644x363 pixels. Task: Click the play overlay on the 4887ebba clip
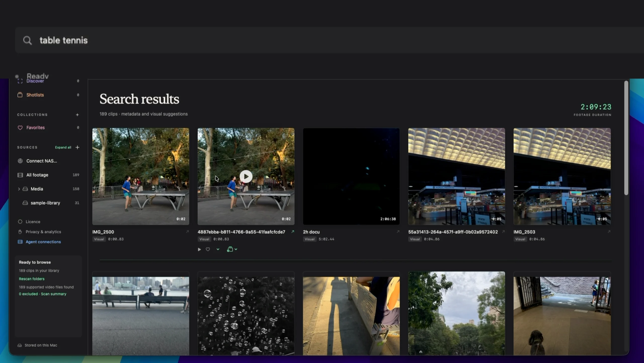(246, 176)
